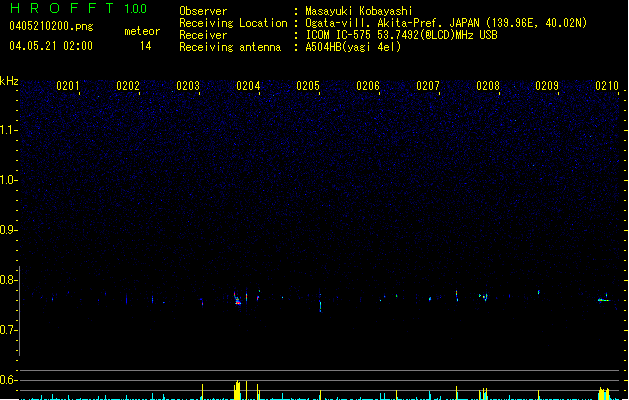
Task: Click the yellow power bars near 0210
Action: [x=604, y=393]
